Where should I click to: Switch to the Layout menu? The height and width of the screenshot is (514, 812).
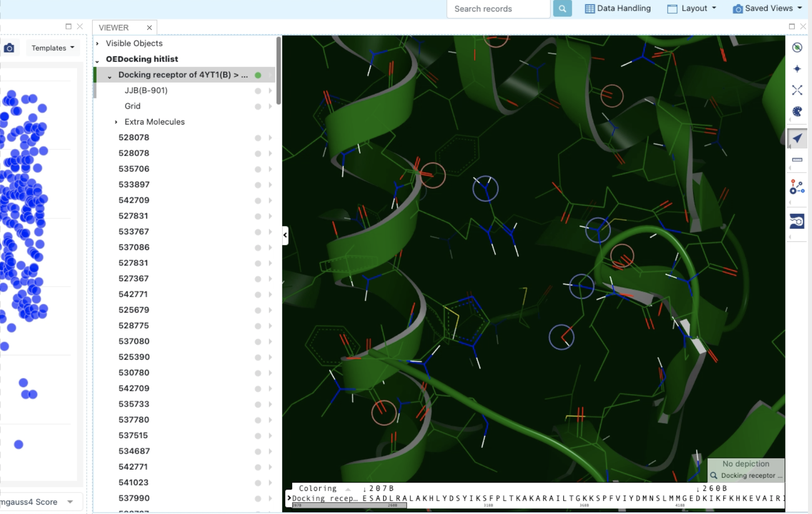pyautogui.click(x=692, y=8)
